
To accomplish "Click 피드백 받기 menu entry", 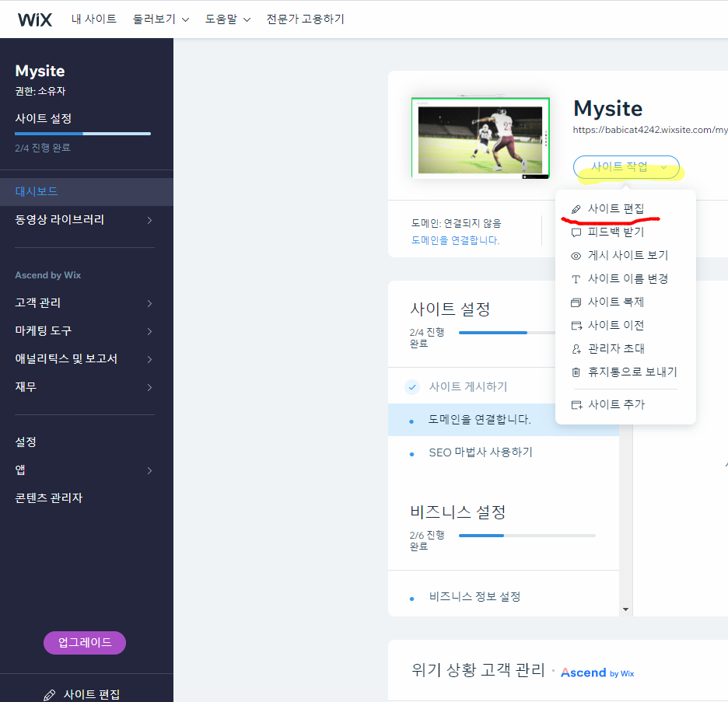I will [625, 232].
